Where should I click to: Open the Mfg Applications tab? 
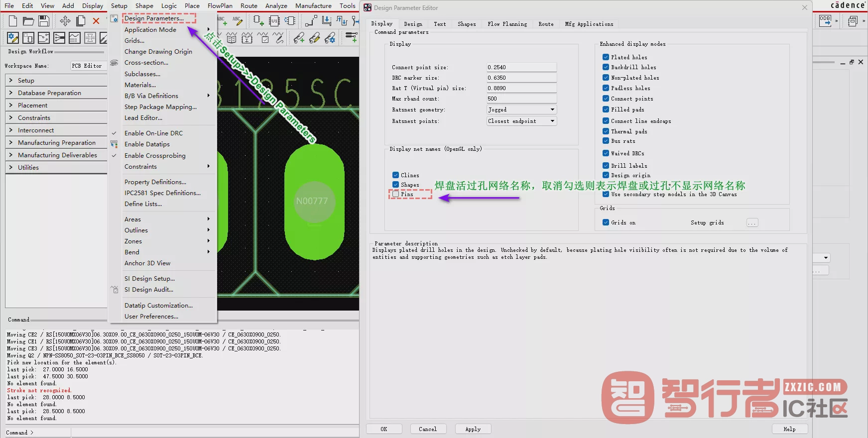click(x=589, y=24)
